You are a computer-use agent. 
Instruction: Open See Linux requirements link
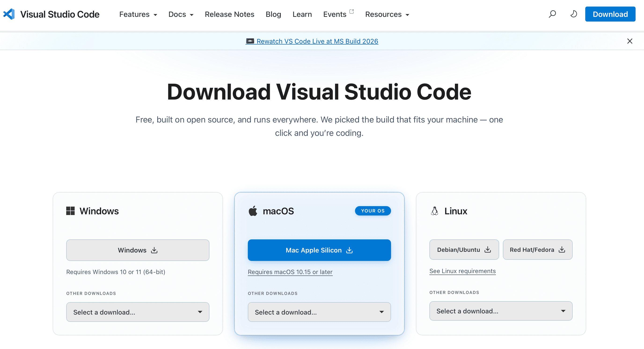462,271
